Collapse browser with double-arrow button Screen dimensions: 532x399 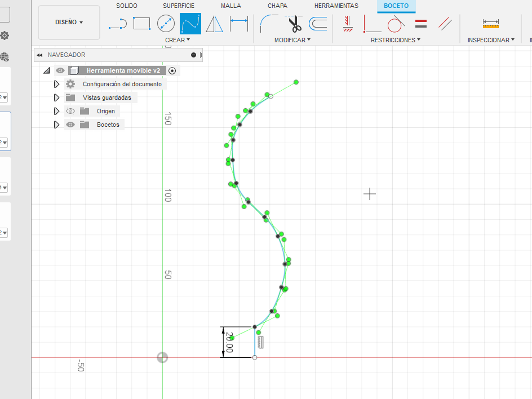(39, 55)
